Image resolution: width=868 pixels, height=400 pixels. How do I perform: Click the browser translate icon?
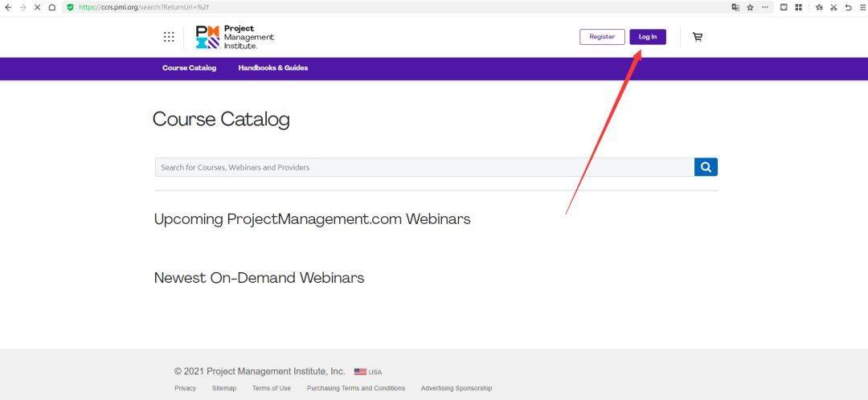(x=735, y=7)
